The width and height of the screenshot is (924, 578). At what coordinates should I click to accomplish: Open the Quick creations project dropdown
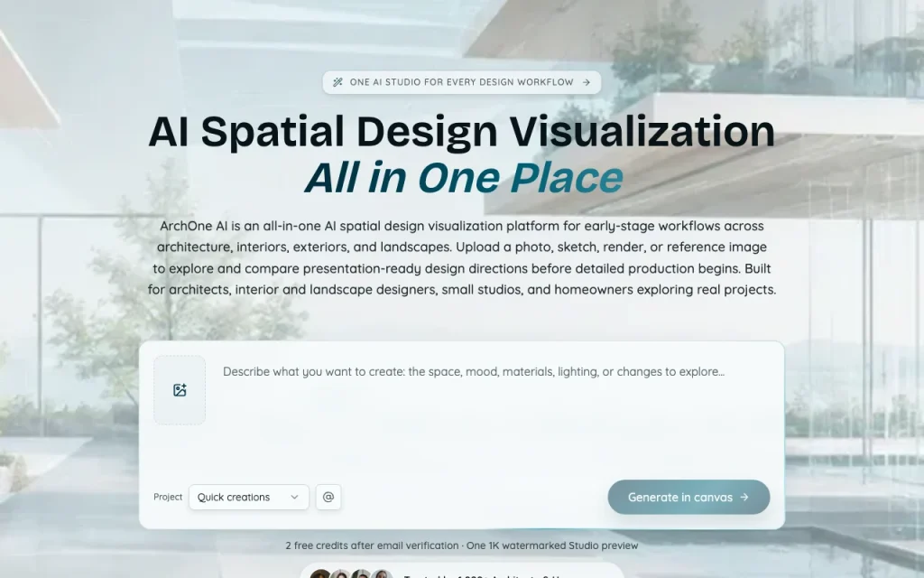click(x=249, y=498)
